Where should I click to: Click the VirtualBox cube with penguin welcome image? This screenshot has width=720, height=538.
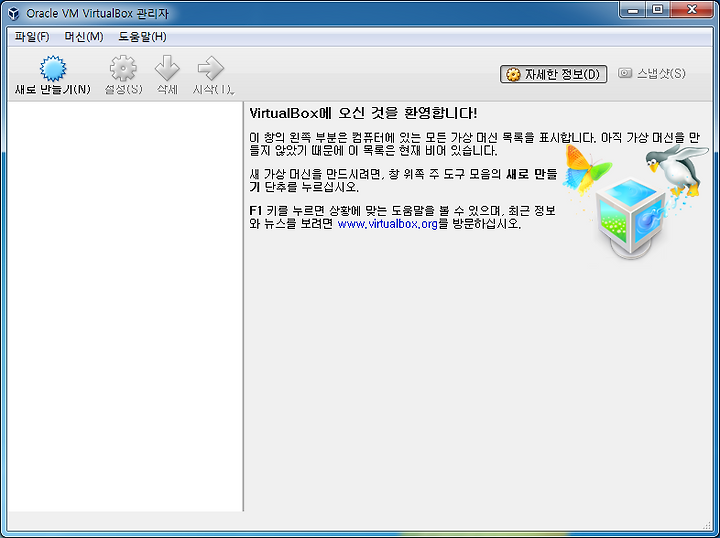tap(636, 201)
